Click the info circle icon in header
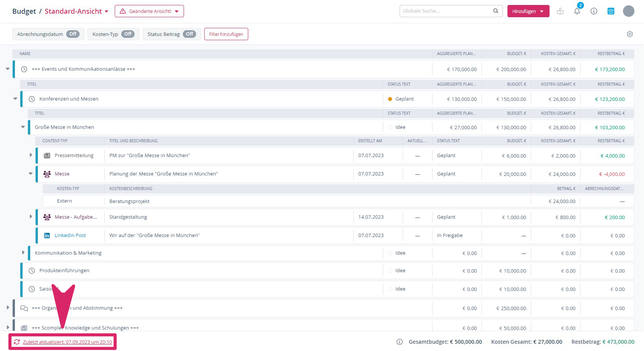This screenshot has width=644, height=351. pos(594,11)
